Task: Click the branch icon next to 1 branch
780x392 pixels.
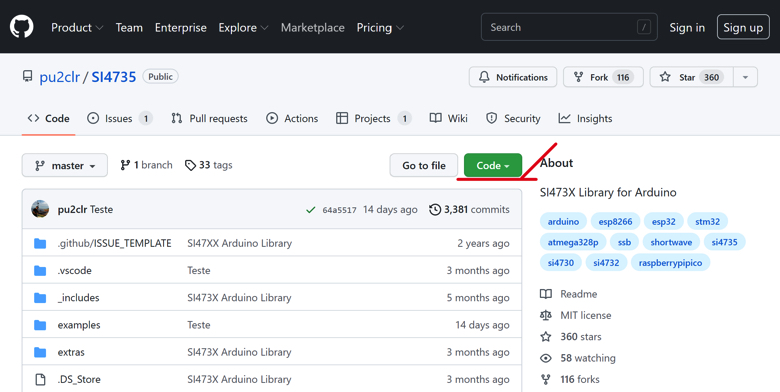Action: coord(125,165)
